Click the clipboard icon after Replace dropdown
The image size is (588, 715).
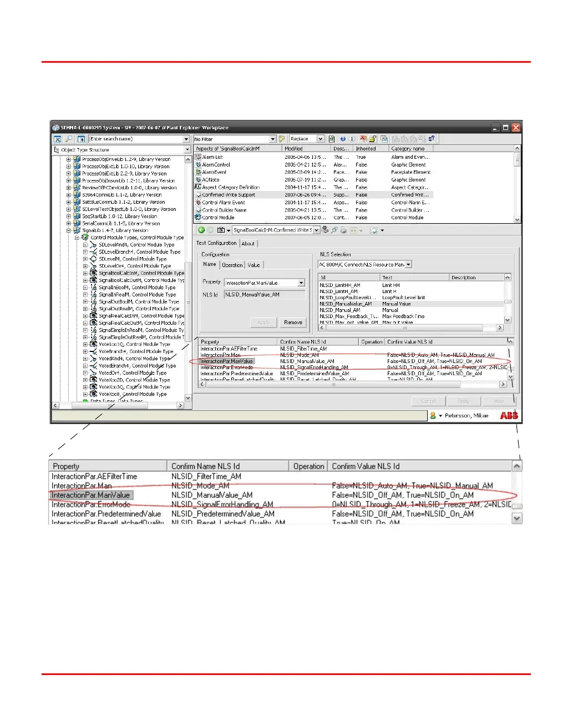332,139
